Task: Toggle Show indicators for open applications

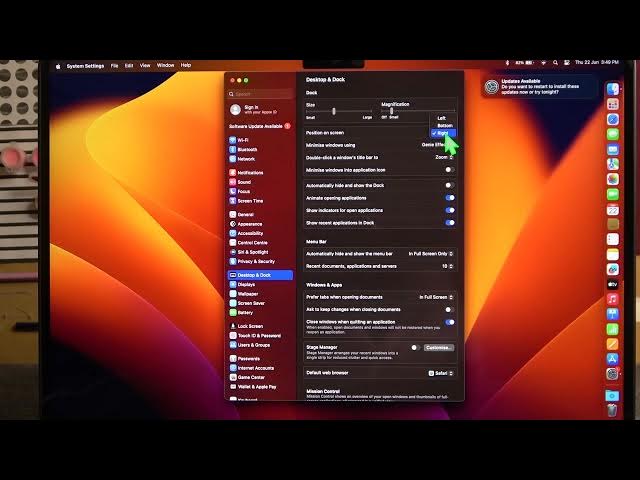Action: pyautogui.click(x=450, y=210)
